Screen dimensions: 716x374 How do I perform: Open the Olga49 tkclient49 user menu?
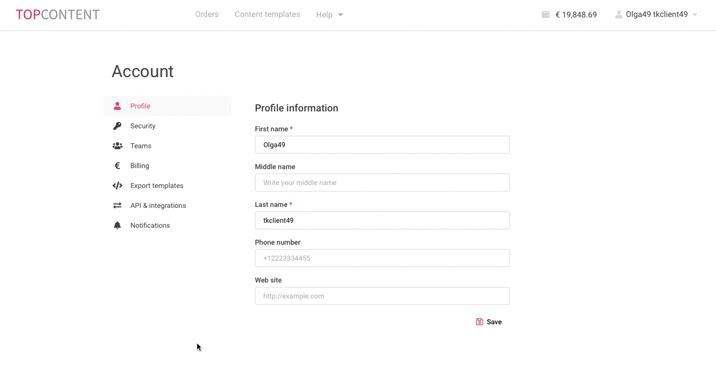[x=656, y=15]
